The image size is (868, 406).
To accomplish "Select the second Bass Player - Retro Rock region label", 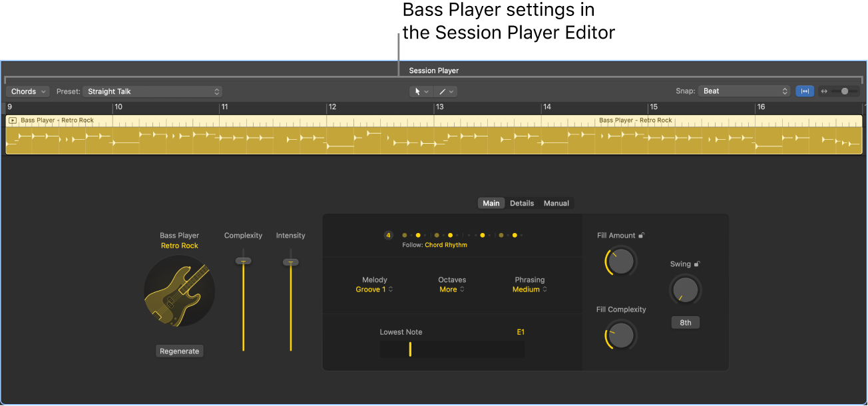I will pyautogui.click(x=636, y=120).
